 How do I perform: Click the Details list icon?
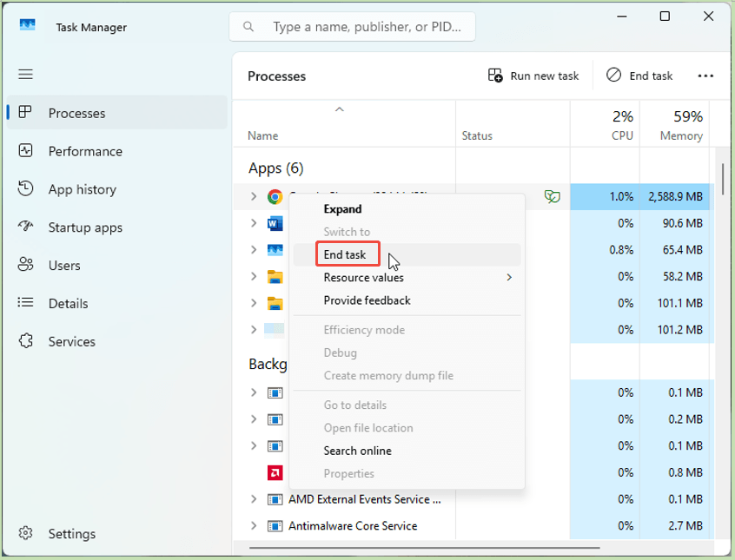tap(25, 302)
